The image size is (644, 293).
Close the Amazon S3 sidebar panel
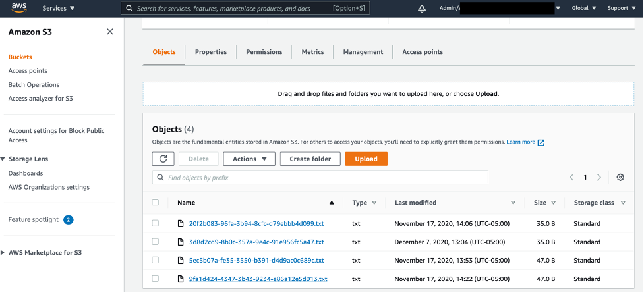point(109,32)
